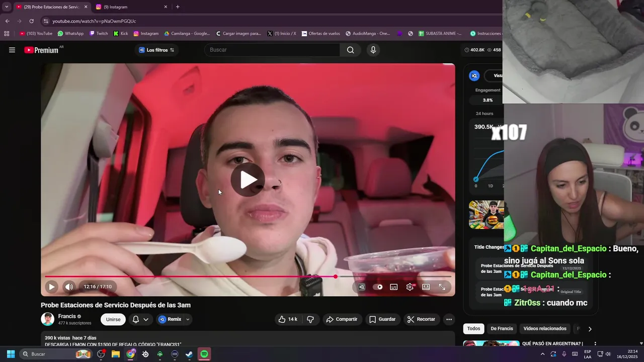The height and width of the screenshot is (362, 644).
Task: Go back in browser history
Action: pos(8,21)
